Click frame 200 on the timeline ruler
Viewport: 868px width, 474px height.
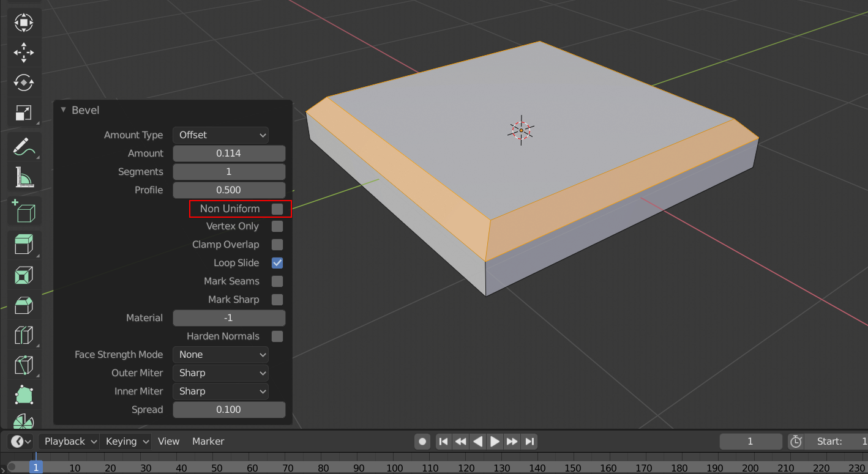click(750, 468)
